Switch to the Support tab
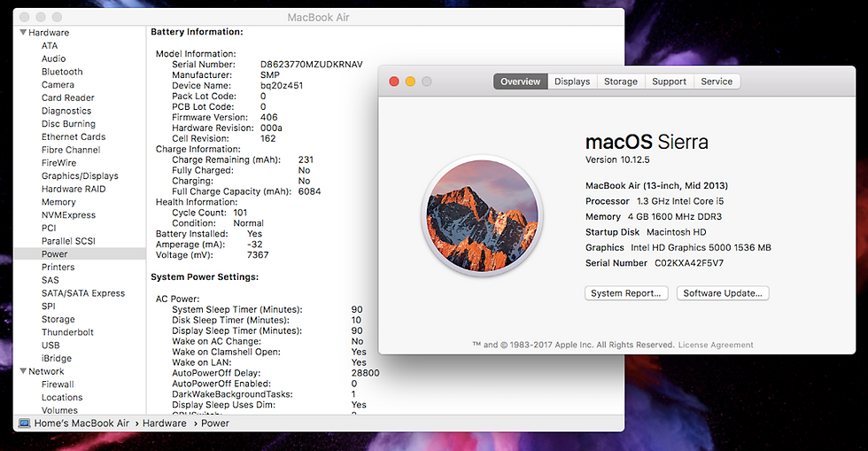The width and height of the screenshot is (868, 451). pos(669,82)
